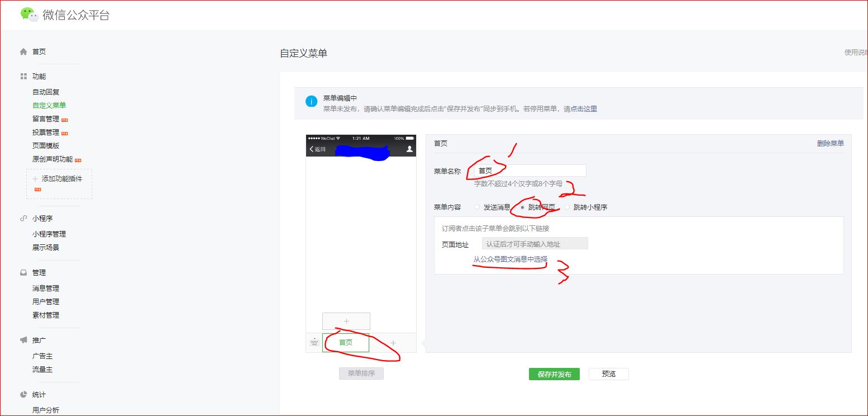
Task: Open 原创声明功能 in the sidebar
Action: point(53,159)
